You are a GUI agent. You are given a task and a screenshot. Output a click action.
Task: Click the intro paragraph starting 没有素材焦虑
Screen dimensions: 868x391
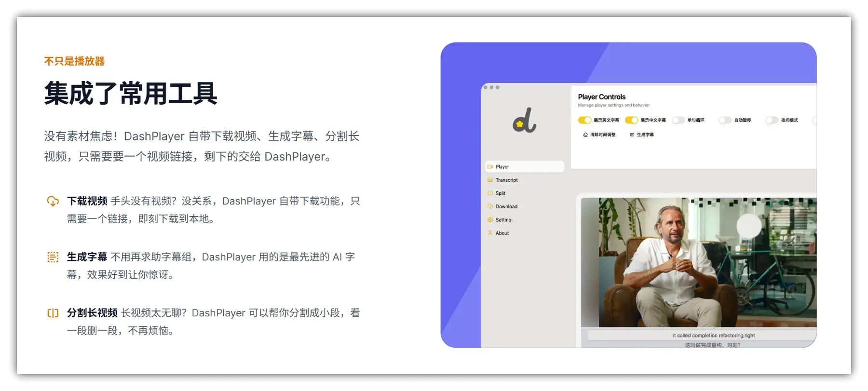[x=202, y=147]
